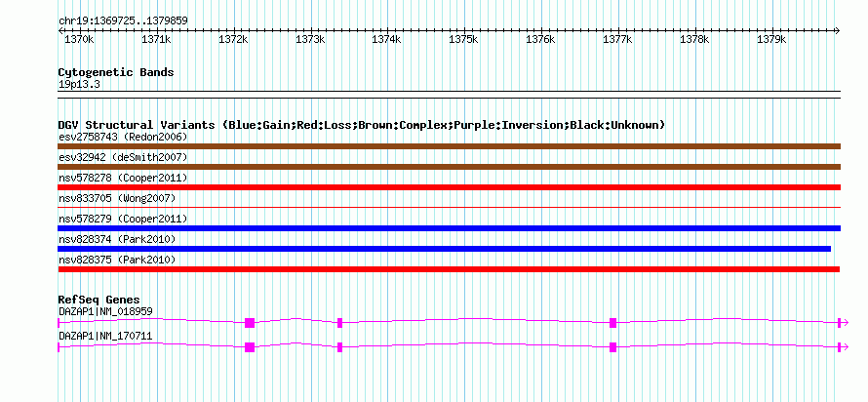The image size is (868, 402).
Task: Select the NM_018959 exon near 1377k
Action: [612, 323]
